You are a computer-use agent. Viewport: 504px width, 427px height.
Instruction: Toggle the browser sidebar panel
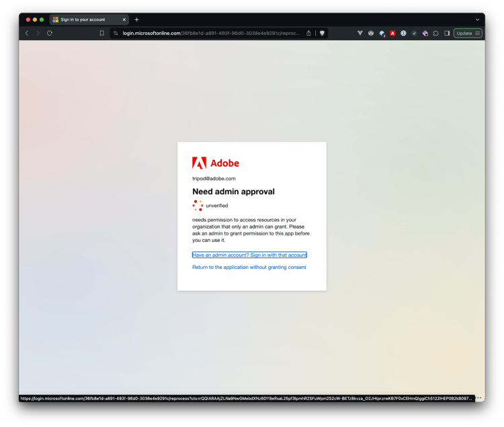tap(447, 33)
